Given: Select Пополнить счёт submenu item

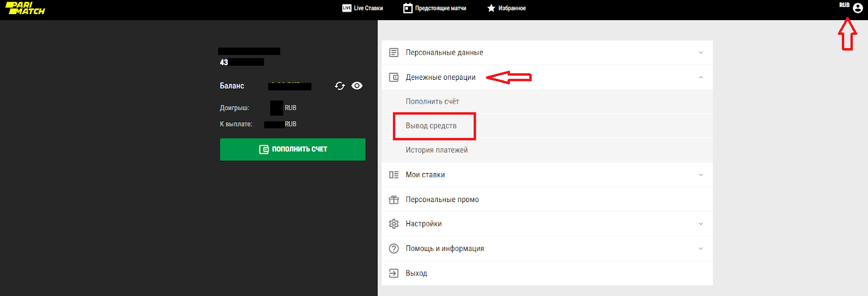Looking at the screenshot, I should tap(432, 102).
